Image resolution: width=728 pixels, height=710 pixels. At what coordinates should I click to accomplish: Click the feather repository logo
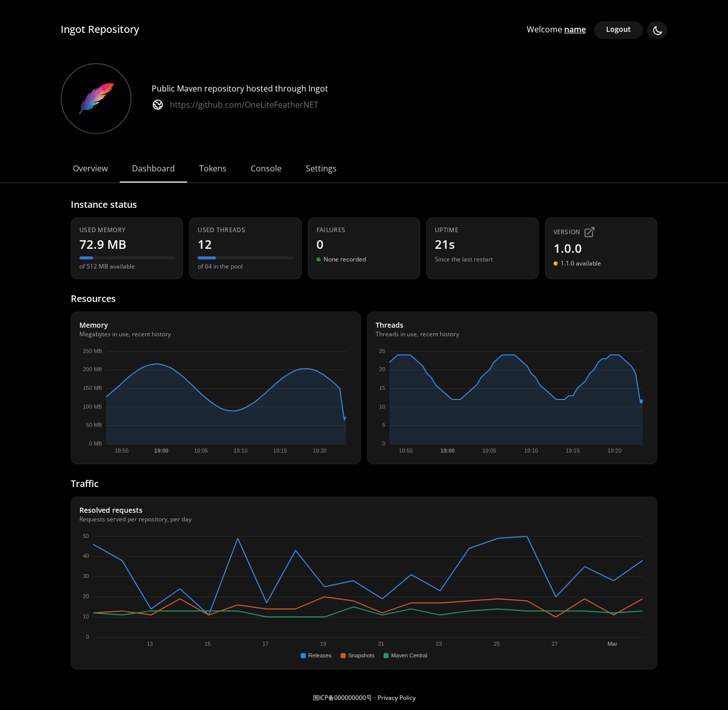[x=96, y=99]
